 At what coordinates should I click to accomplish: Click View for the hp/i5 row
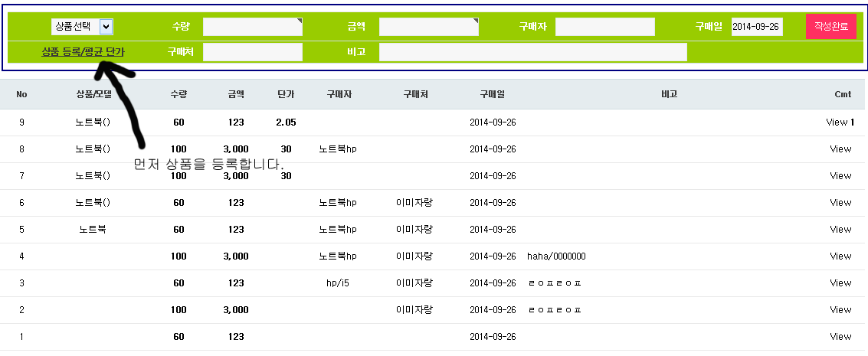840,283
